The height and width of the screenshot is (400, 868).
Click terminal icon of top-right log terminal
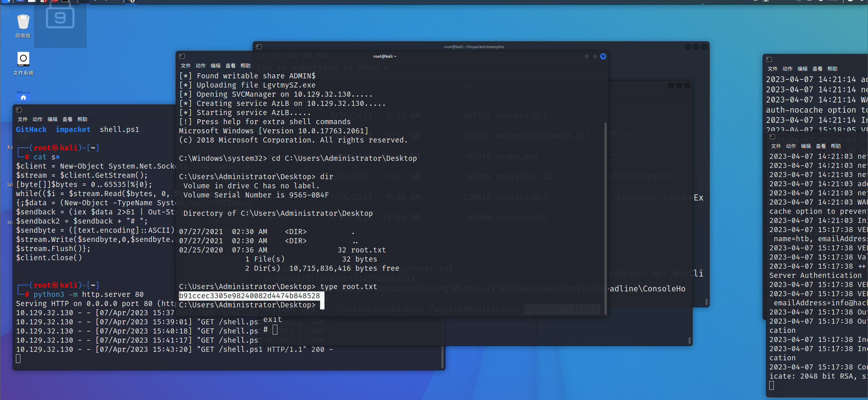(769, 59)
